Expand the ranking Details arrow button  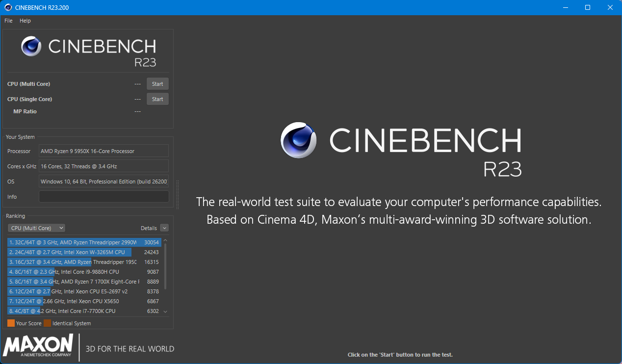[164, 228]
